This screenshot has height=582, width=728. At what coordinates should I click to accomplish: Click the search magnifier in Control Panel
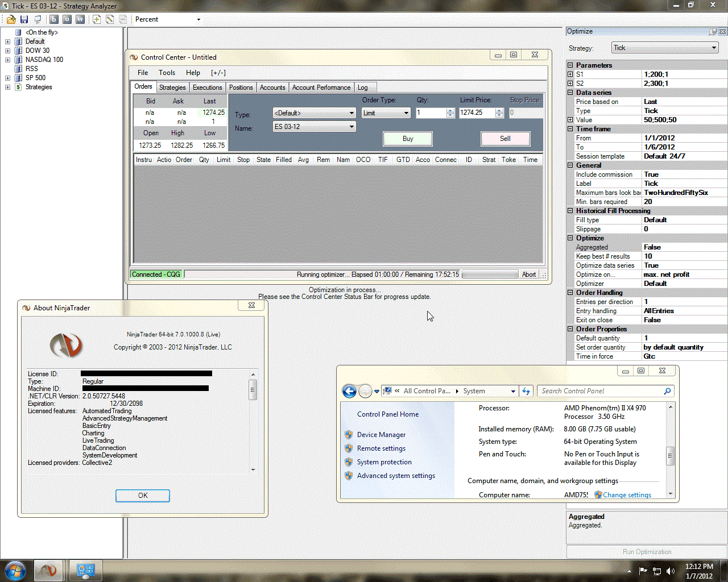pyautogui.click(x=668, y=391)
